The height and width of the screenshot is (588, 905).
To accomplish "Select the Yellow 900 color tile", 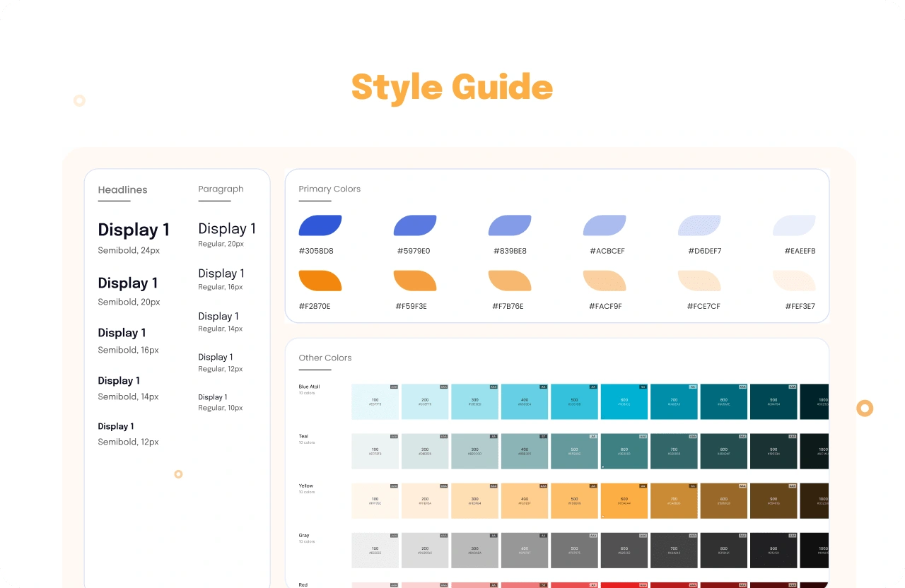I will tap(773, 500).
